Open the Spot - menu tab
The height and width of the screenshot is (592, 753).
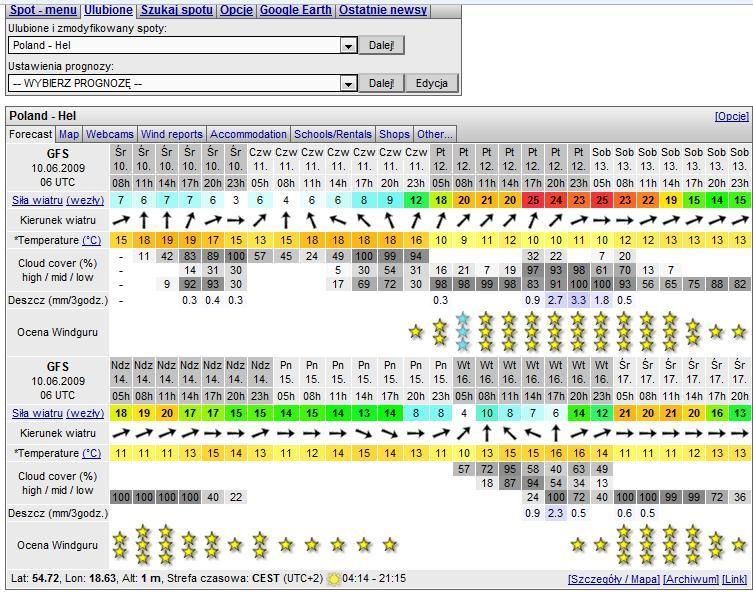point(43,10)
